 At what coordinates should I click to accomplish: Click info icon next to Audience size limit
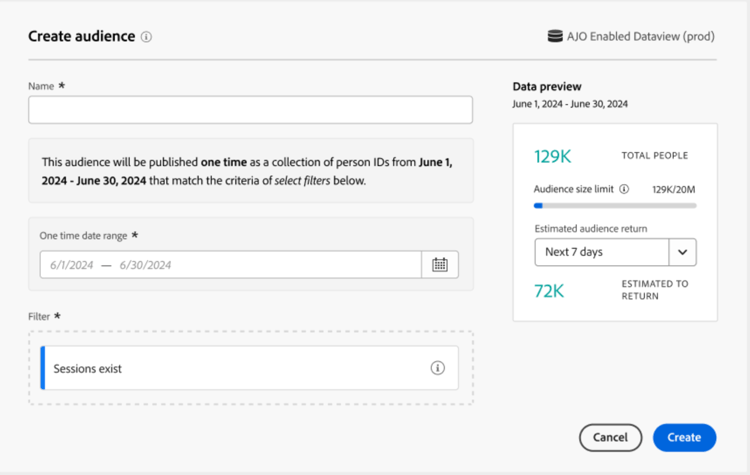tap(624, 188)
